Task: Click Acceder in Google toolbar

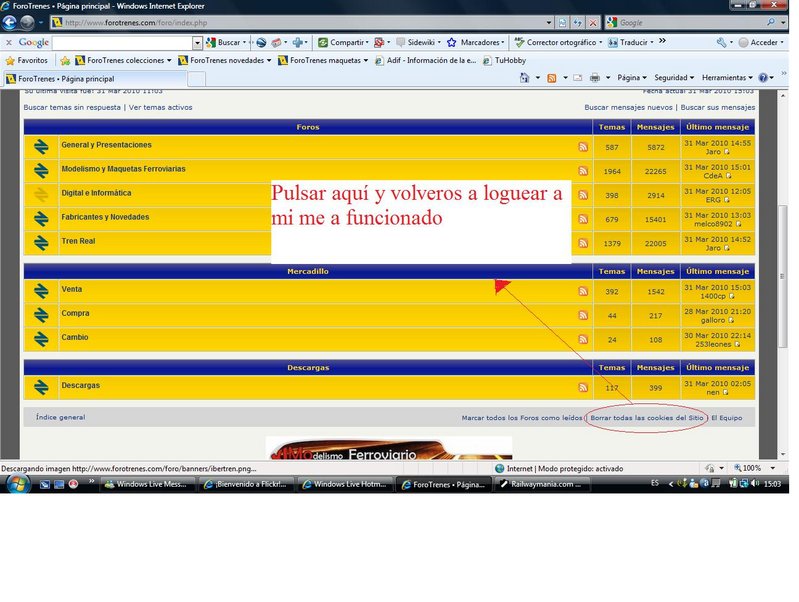Action: click(761, 42)
